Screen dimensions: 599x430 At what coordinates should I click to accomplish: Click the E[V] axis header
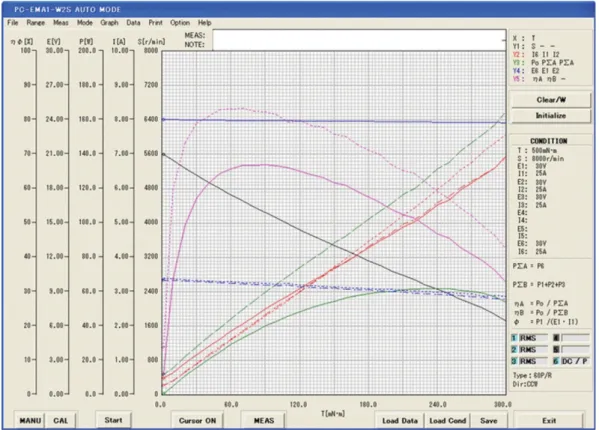coord(53,41)
